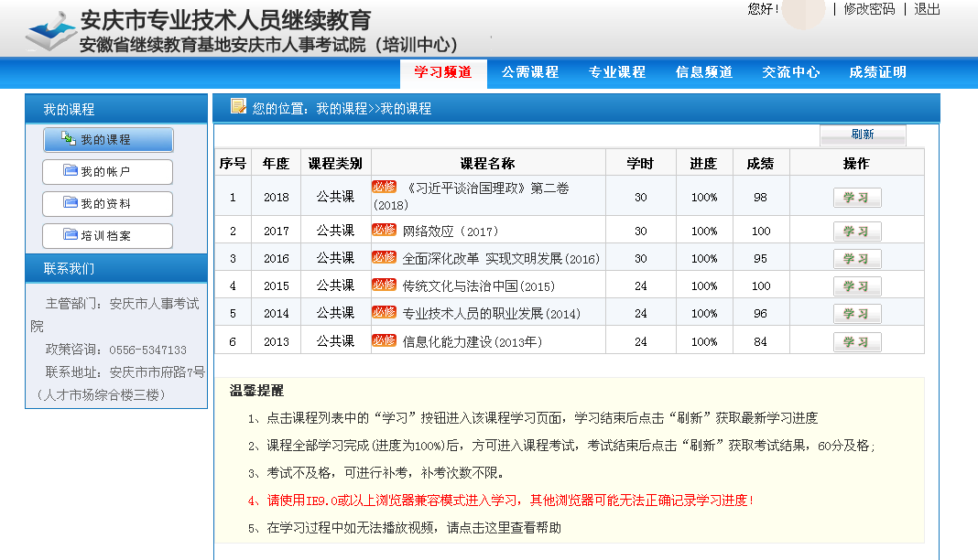This screenshot has height=560, width=978.
Task: Open the 成绩证明 tab
Action: click(x=877, y=72)
